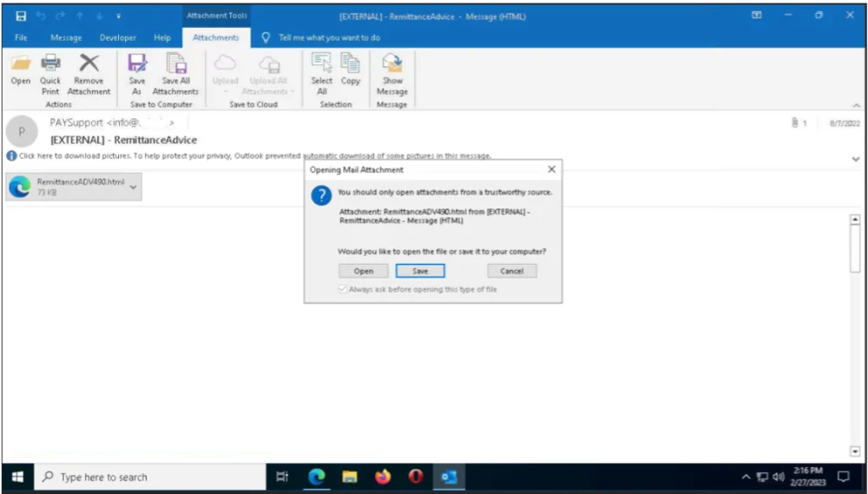Click the Select All icon in ribbon
The image size is (868, 494).
[322, 63]
